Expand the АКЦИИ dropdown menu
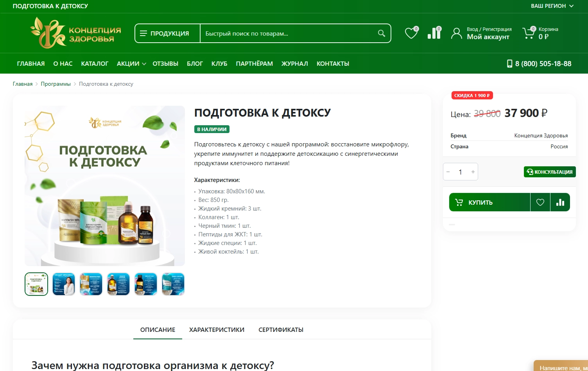588x371 pixels. pyautogui.click(x=131, y=63)
